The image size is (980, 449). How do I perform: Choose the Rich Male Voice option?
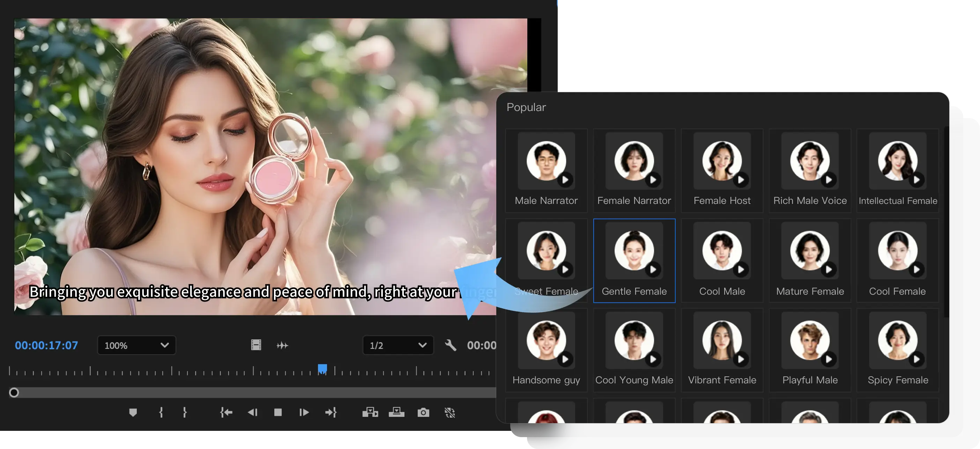click(x=810, y=170)
